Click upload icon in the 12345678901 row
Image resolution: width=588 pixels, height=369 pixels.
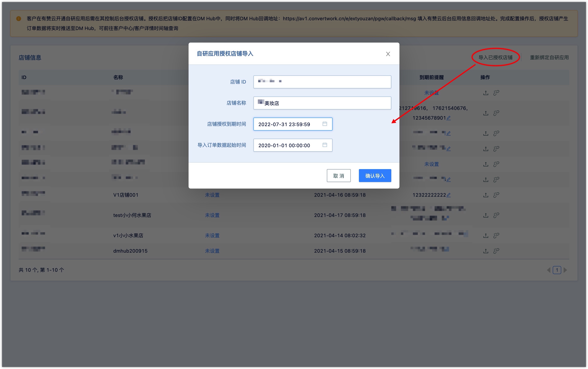pos(486,113)
